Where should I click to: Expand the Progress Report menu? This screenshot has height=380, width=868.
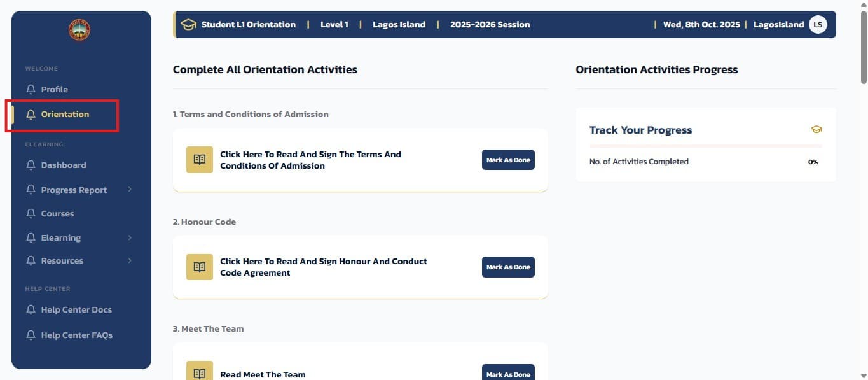[130, 189]
